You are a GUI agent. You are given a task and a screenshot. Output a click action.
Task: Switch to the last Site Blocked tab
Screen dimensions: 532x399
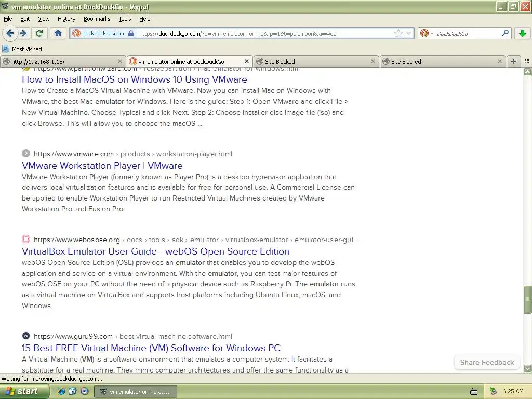(x=443, y=61)
